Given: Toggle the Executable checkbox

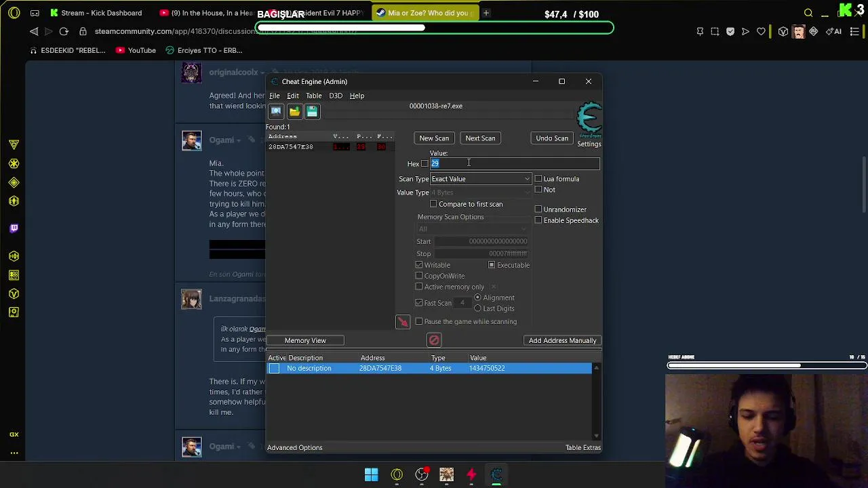Looking at the screenshot, I should click(x=492, y=265).
